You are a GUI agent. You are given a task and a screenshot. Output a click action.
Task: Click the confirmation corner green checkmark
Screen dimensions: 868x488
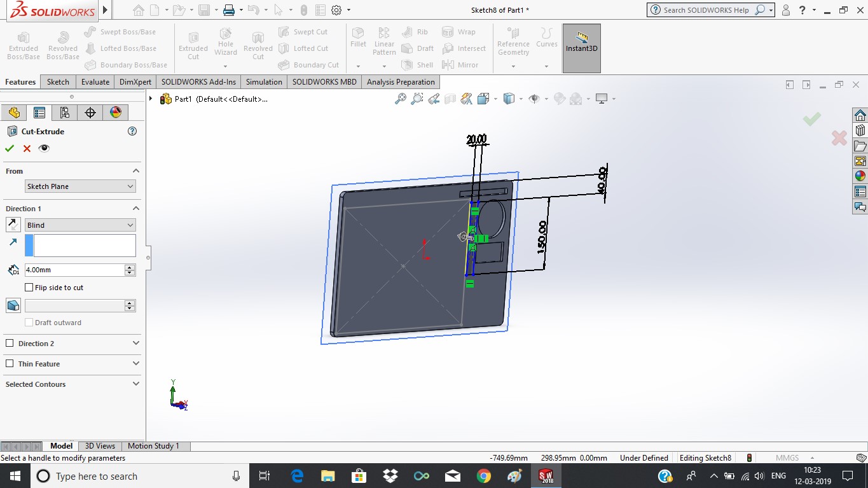coord(812,119)
